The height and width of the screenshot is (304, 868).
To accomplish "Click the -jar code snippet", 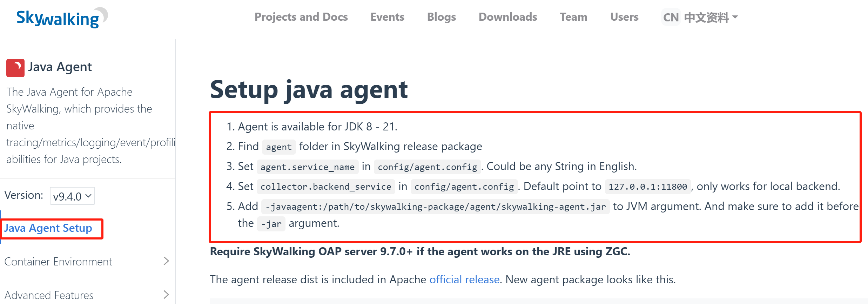I will tap(271, 224).
